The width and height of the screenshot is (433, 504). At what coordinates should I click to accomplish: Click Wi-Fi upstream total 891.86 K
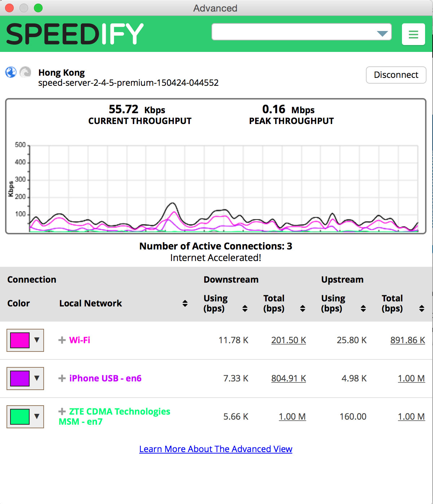tap(408, 340)
